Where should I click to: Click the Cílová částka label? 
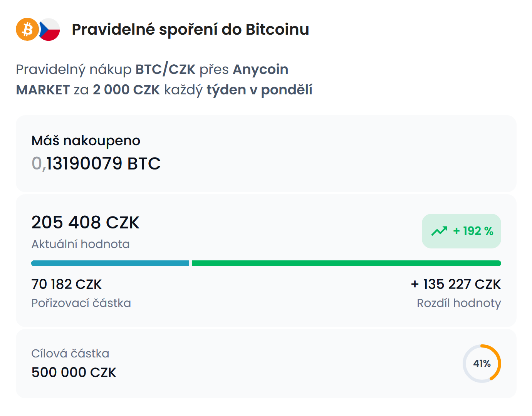click(70, 354)
